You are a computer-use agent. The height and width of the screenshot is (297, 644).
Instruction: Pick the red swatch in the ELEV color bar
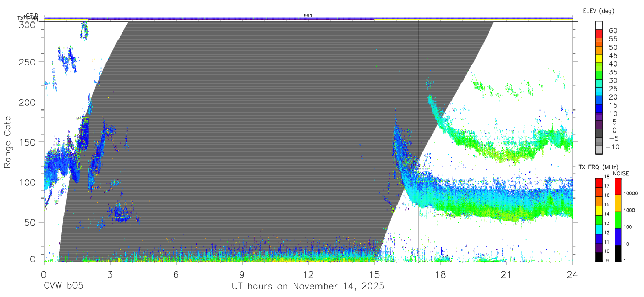599,35
